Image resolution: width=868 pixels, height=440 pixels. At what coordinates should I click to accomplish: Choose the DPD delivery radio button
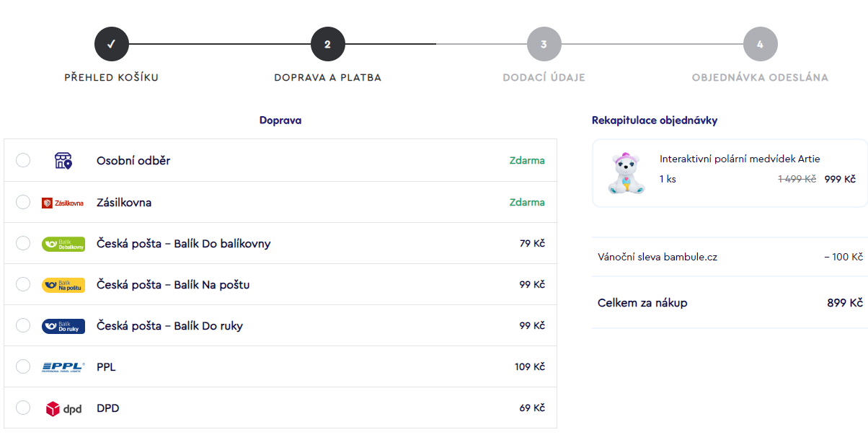tap(23, 408)
